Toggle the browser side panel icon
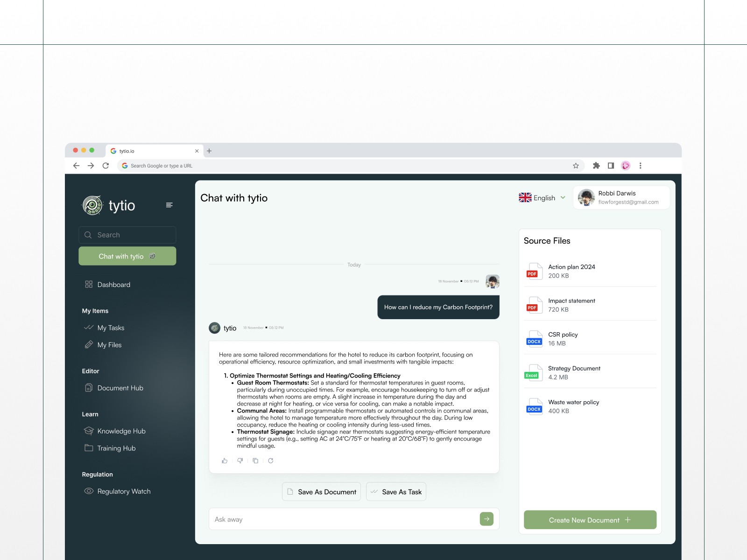The image size is (747, 560). click(611, 166)
